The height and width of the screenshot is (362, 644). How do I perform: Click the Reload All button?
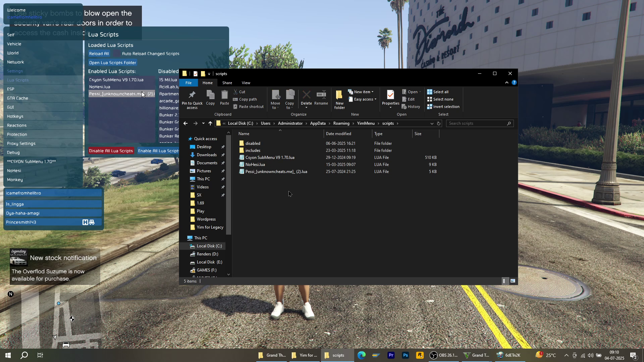point(99,54)
